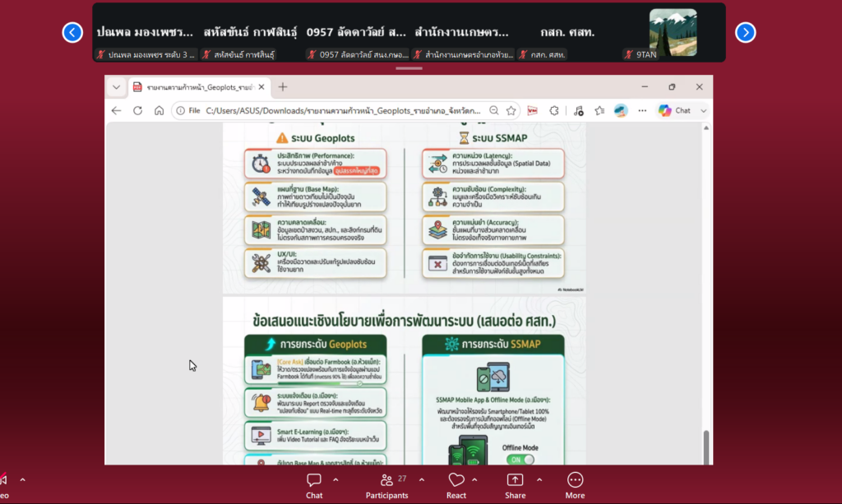Click the browser vertical scrollbar thumb
Screen dimensions: 842x504
pyautogui.click(x=706, y=447)
